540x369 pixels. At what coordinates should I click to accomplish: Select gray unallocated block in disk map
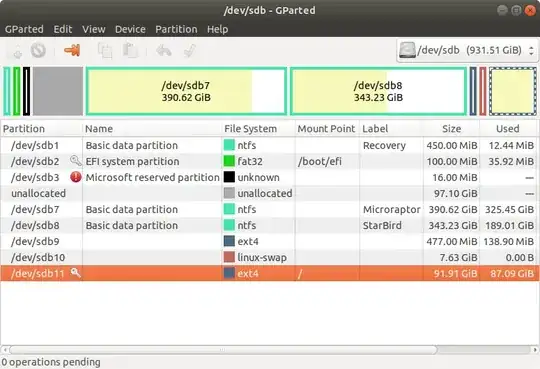(58, 91)
